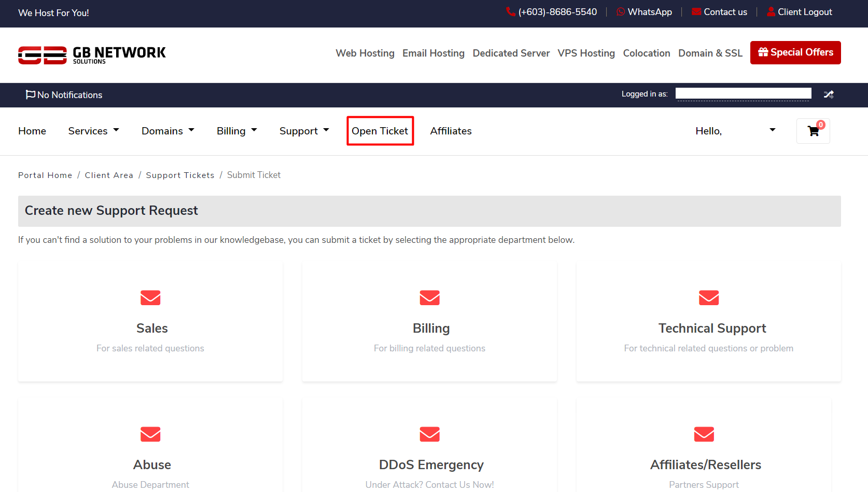Open the WhatsApp contact link

click(644, 12)
